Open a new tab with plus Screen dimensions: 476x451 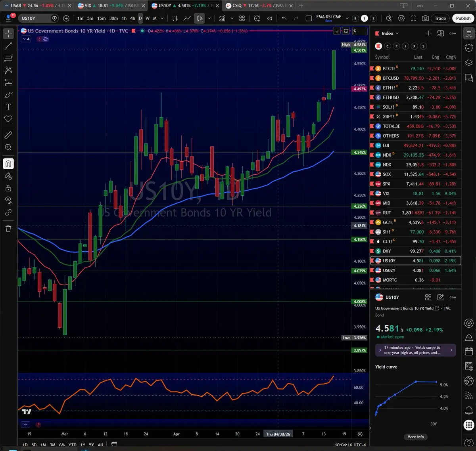pos(301,6)
